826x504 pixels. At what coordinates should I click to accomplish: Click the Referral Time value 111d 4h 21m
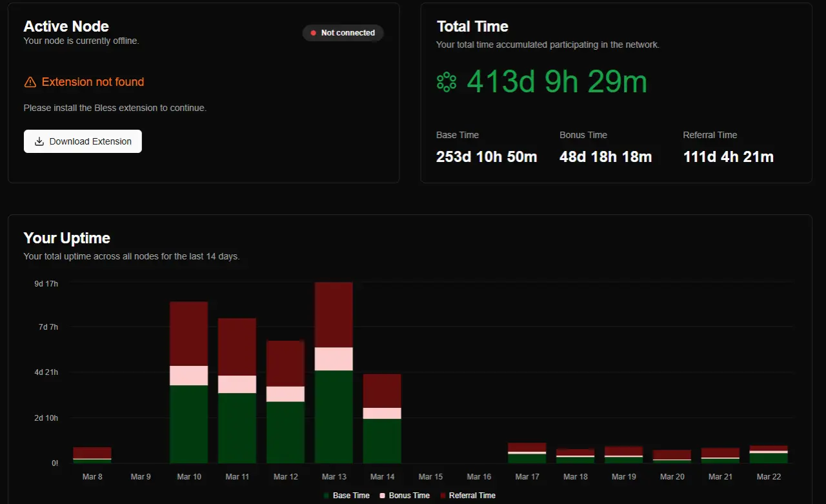(729, 157)
